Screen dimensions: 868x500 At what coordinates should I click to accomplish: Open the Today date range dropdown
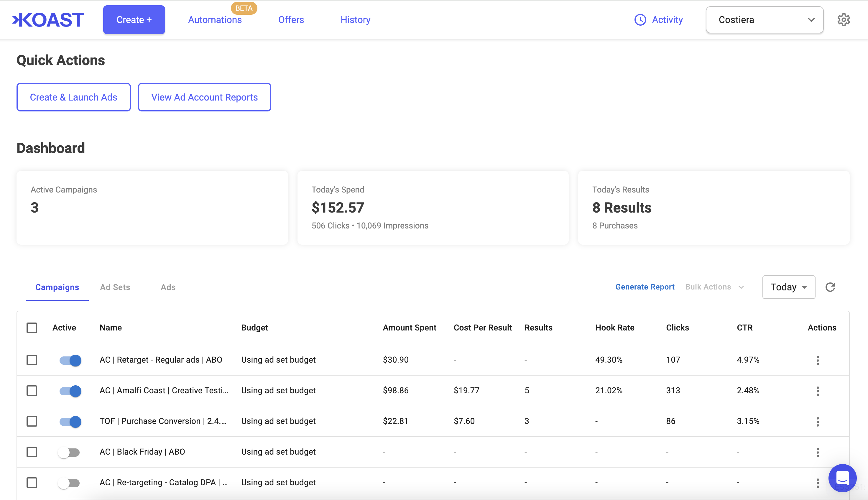coord(788,287)
